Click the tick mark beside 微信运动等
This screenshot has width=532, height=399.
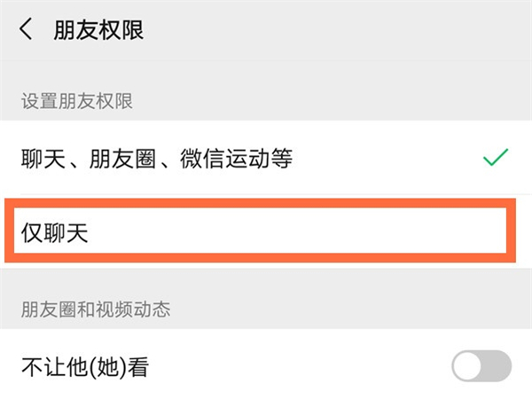pyautogui.click(x=495, y=159)
